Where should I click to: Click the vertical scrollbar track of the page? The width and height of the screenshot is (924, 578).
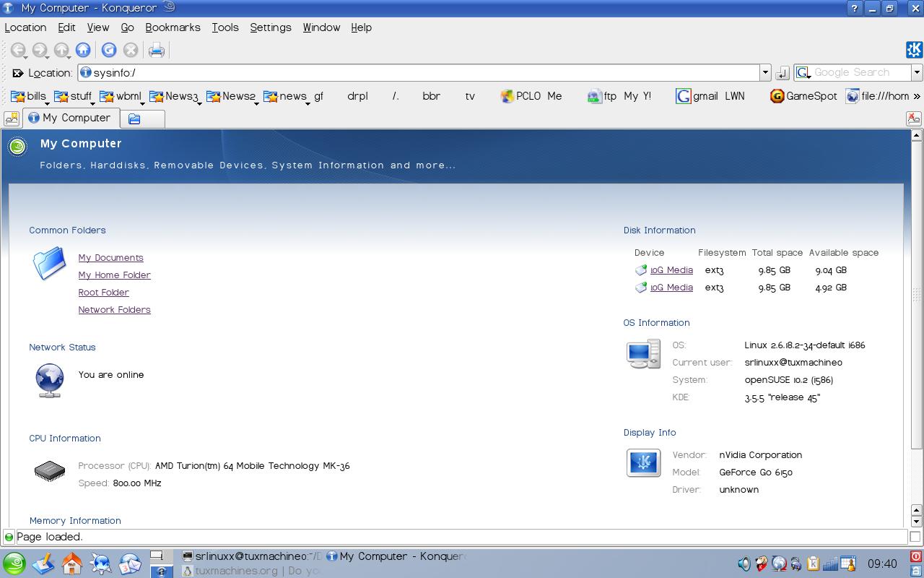[x=917, y=322]
